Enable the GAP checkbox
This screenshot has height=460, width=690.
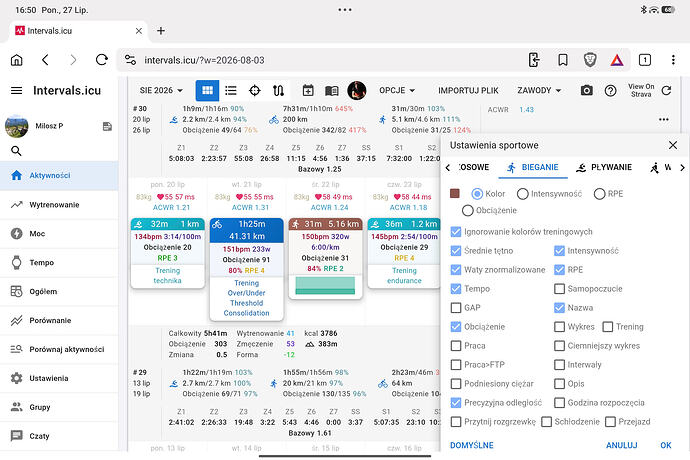(456, 308)
